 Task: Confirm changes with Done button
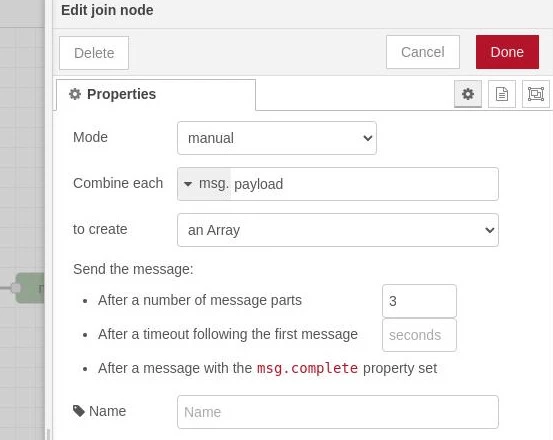point(507,52)
